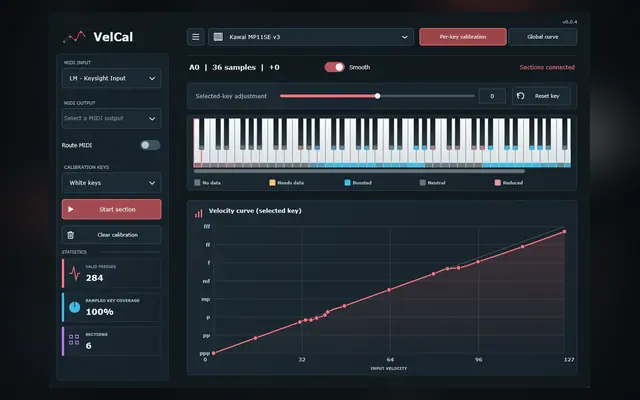Click the mf label on velocity axis
The width and height of the screenshot is (640, 400).
coord(207,281)
